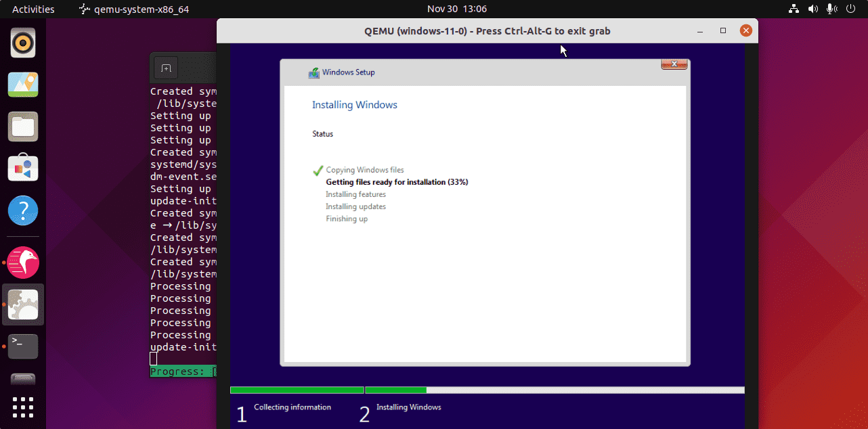
Task: Close the Windows Setup dialog
Action: coord(674,64)
